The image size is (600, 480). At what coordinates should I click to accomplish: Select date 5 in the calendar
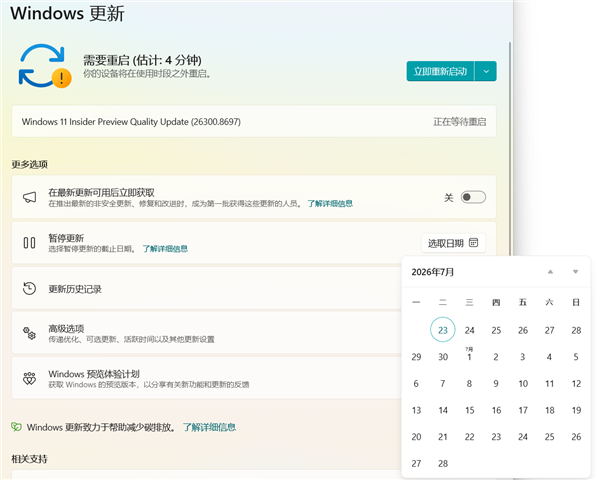[576, 357]
